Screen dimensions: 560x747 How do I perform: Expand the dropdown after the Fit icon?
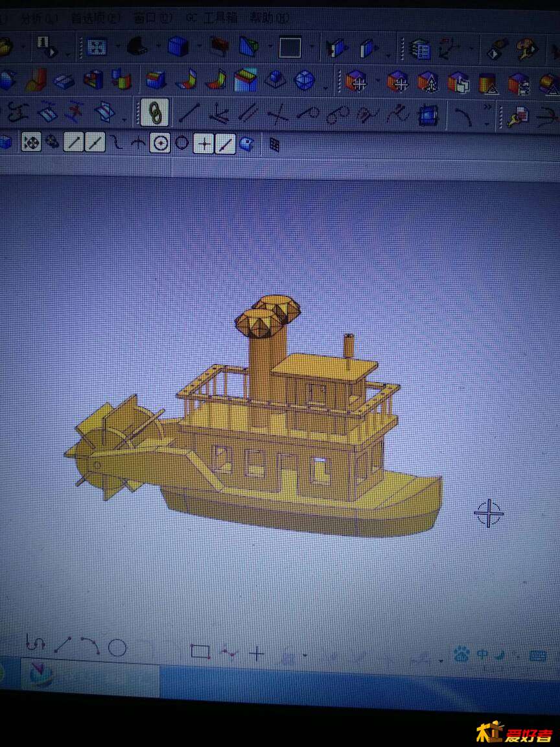point(117,47)
